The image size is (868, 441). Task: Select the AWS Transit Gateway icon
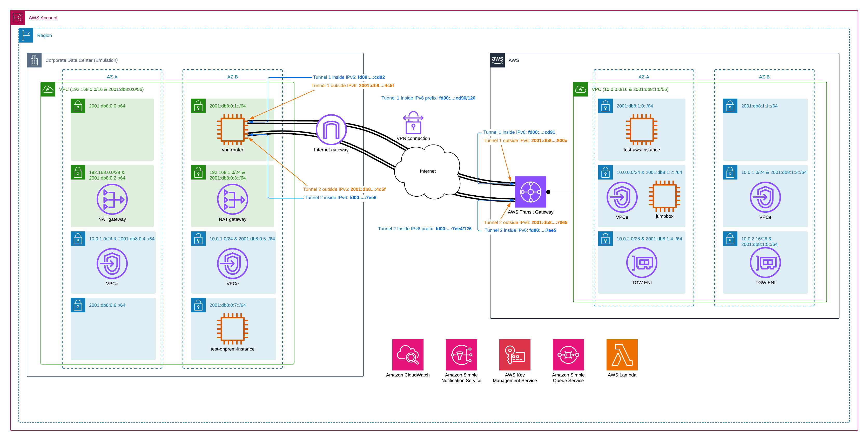pyautogui.click(x=530, y=192)
